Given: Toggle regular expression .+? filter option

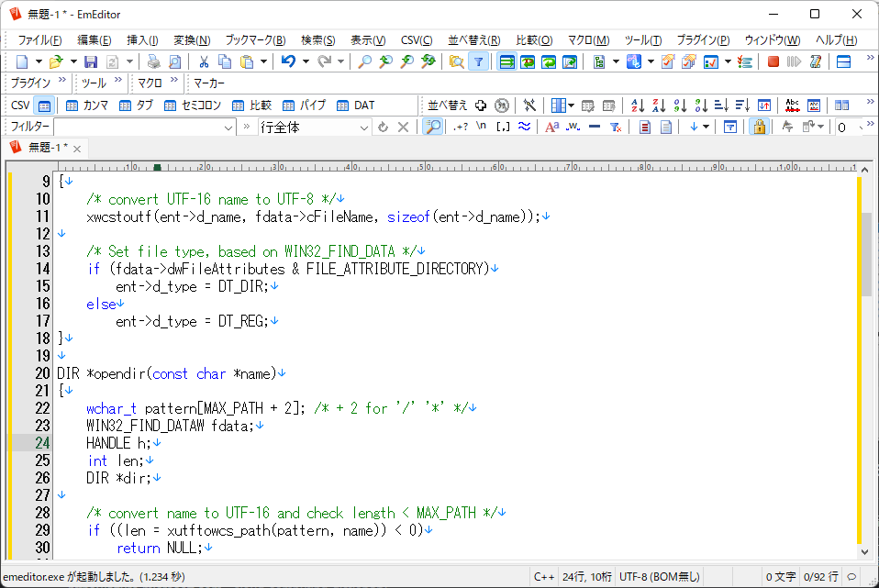Looking at the screenshot, I should pyautogui.click(x=461, y=128).
